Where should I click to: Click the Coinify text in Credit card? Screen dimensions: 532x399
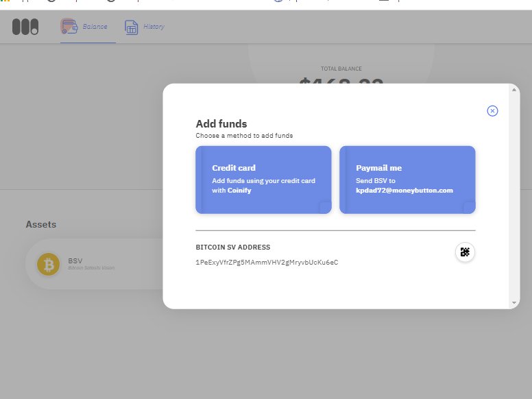239,191
